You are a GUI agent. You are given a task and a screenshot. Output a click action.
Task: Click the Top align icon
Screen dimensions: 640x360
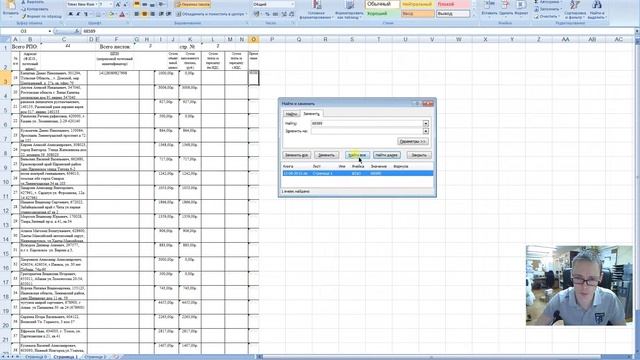pos(137,4)
